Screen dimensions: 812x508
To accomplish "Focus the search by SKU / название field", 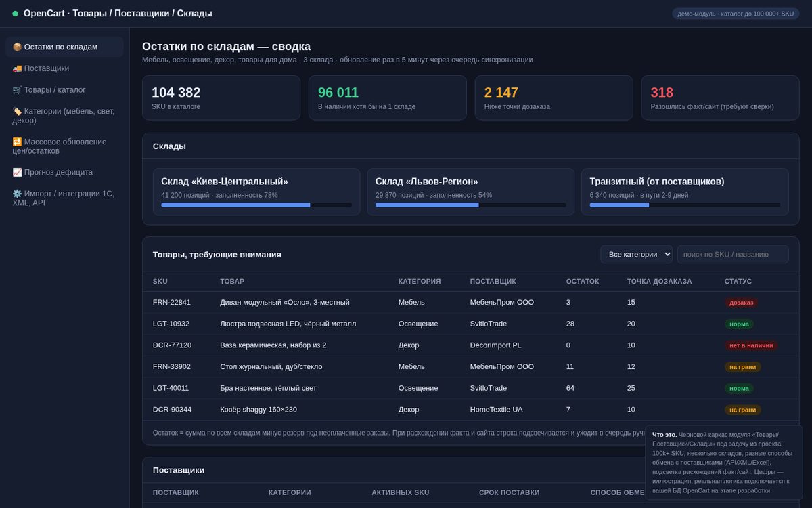I will pyautogui.click(x=733, y=254).
